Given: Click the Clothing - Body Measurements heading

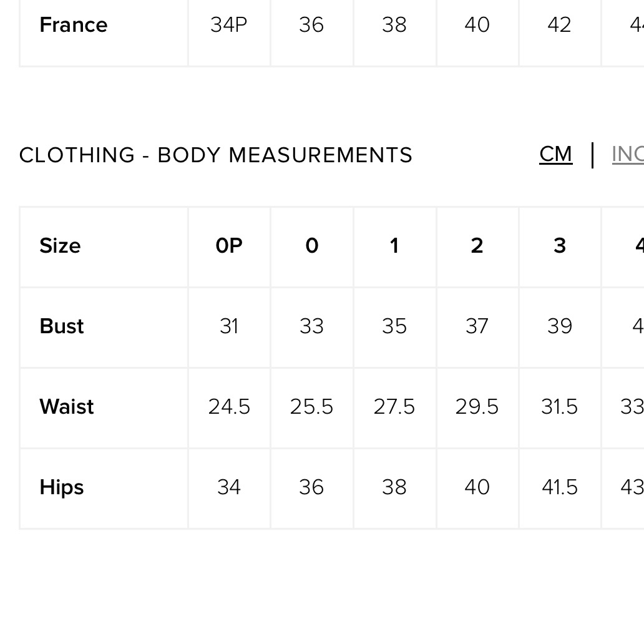Looking at the screenshot, I should pos(216,155).
